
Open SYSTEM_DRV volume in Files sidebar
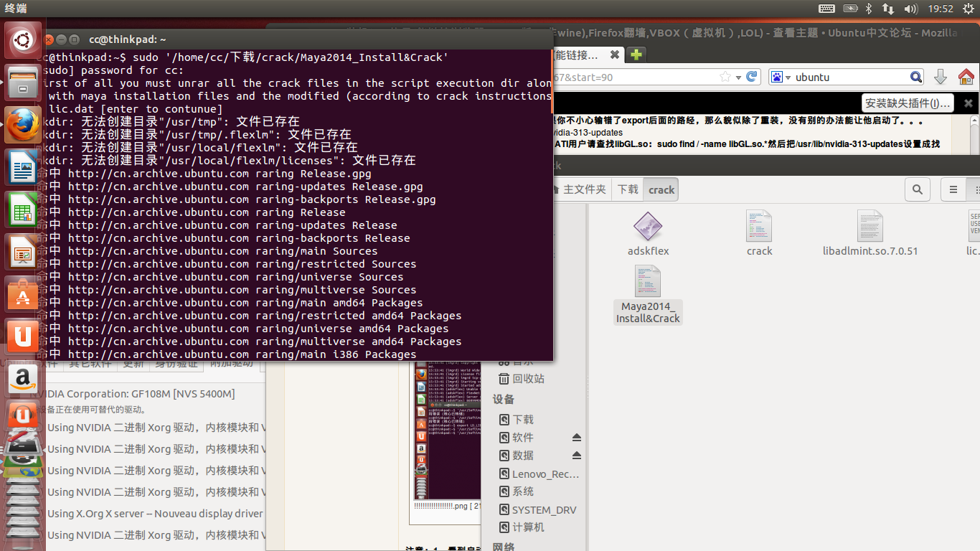(x=537, y=510)
